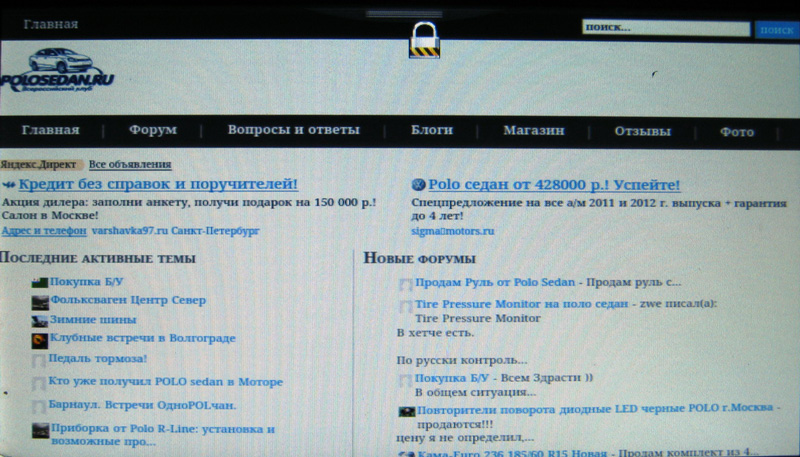
Task: Open the Отзывы menu item
Action: coord(642,132)
